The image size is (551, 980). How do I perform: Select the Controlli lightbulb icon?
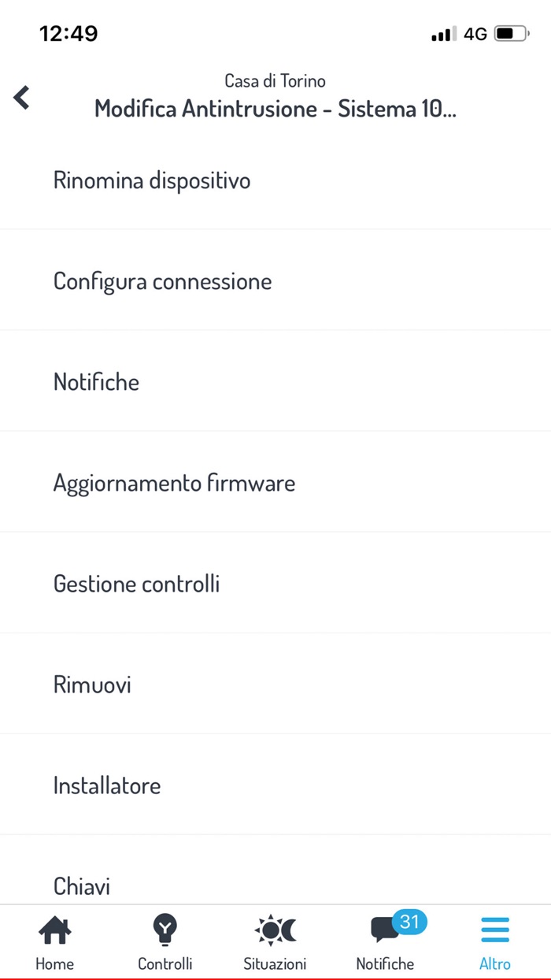point(165,930)
